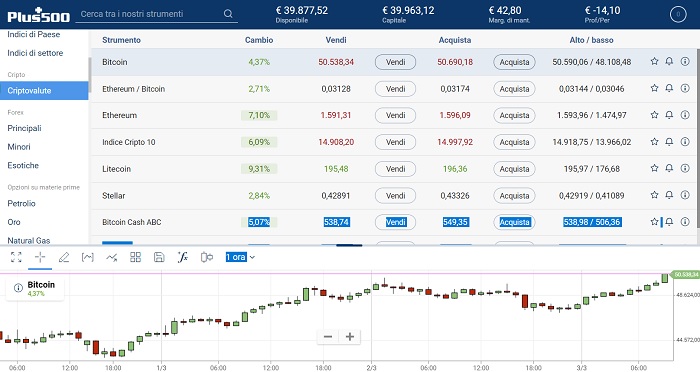Click Acquista for Stellar
The width and height of the screenshot is (700, 372).
[514, 196]
